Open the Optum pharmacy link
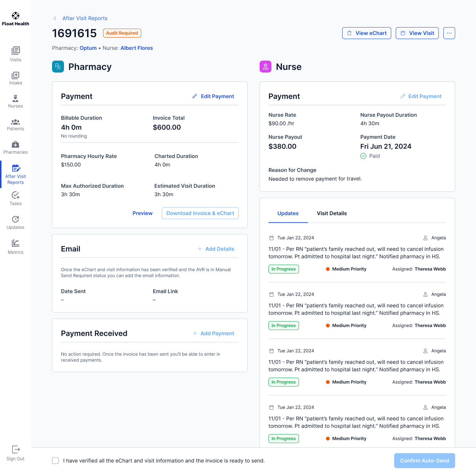This screenshot has width=476, height=474. pos(88,48)
